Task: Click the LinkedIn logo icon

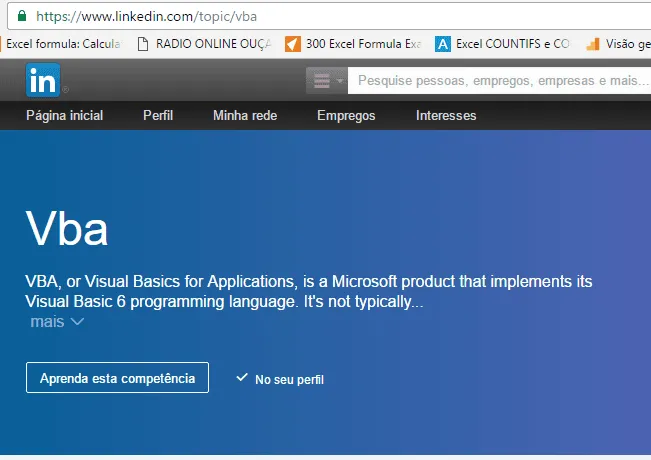Action: pyautogui.click(x=43, y=80)
